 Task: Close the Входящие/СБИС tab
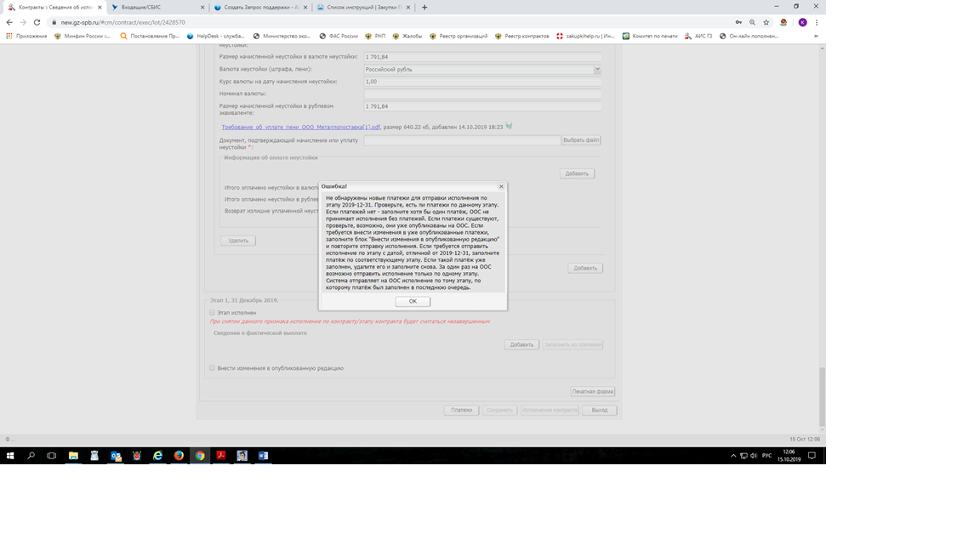pos(202,8)
